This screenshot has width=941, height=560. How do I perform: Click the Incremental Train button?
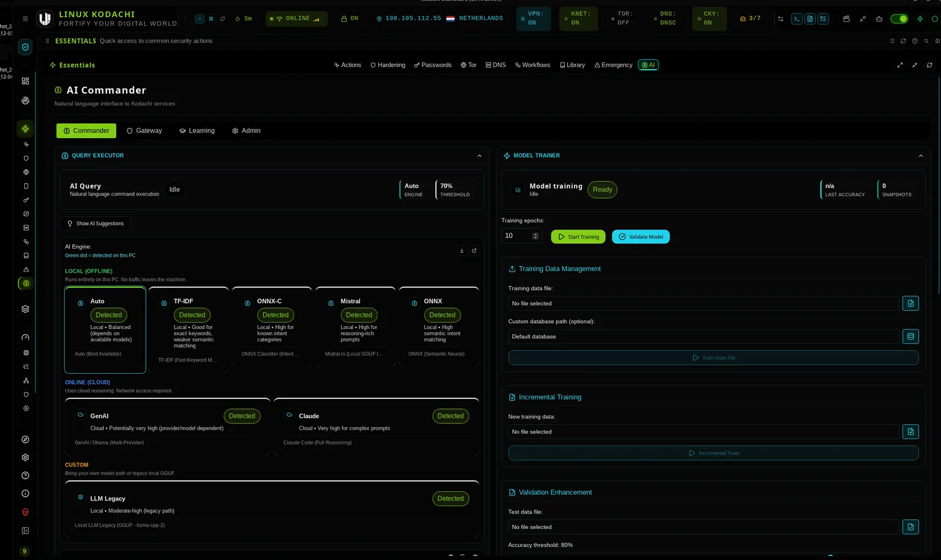[713, 453]
